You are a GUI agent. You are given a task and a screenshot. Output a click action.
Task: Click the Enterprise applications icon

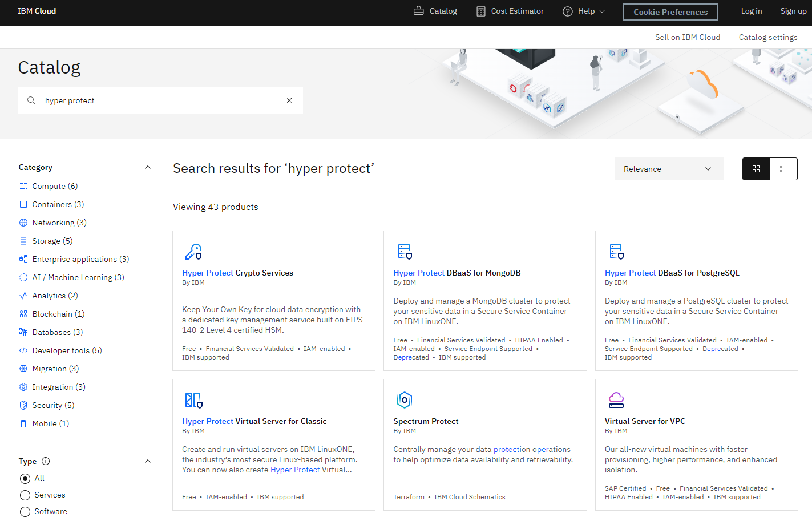click(x=23, y=259)
